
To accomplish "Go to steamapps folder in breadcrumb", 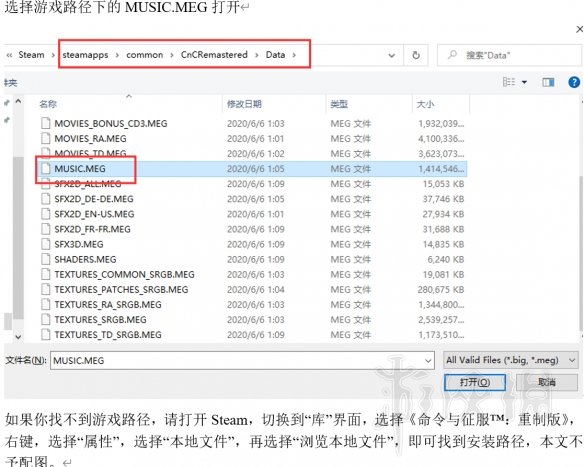I will 85,55.
